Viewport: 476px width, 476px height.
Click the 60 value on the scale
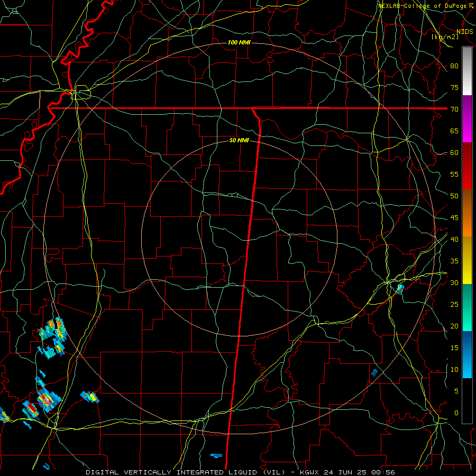(x=454, y=153)
